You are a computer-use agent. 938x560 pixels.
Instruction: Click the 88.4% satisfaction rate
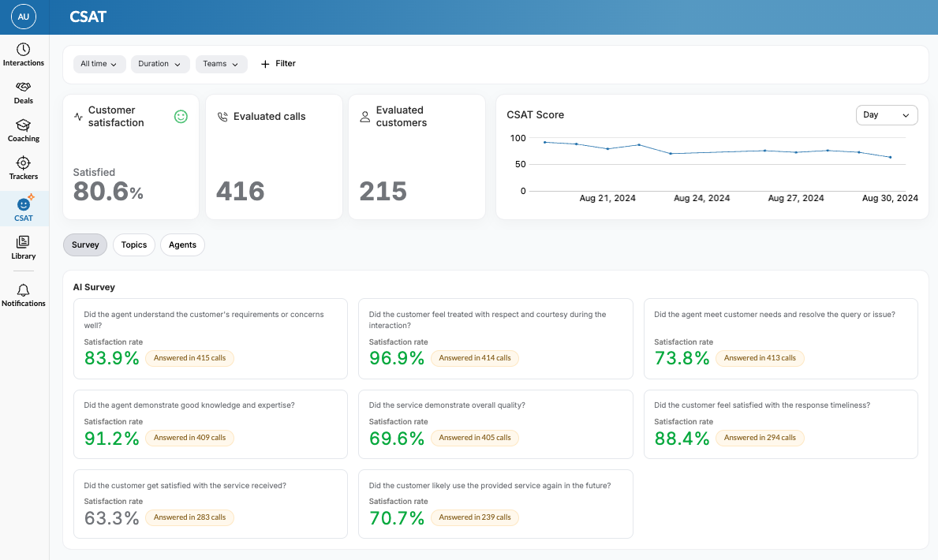(x=682, y=439)
